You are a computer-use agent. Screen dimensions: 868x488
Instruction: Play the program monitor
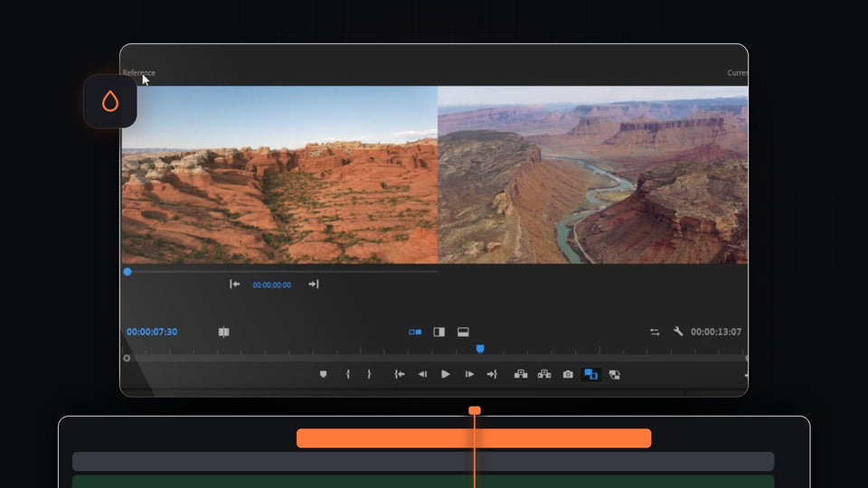coord(446,374)
